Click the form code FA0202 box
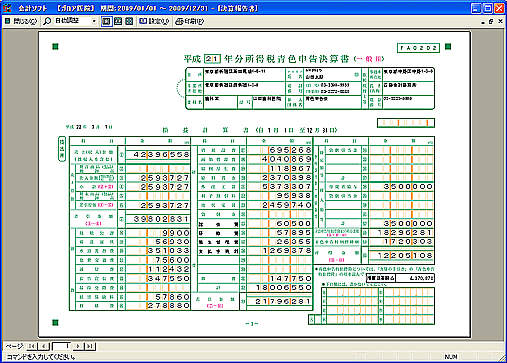This screenshot has width=507, height=363. tap(418, 48)
